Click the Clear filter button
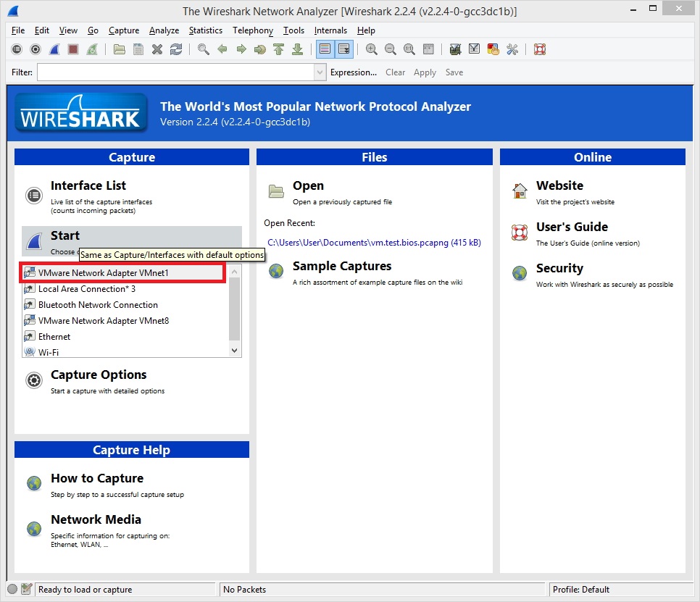 pyautogui.click(x=396, y=72)
